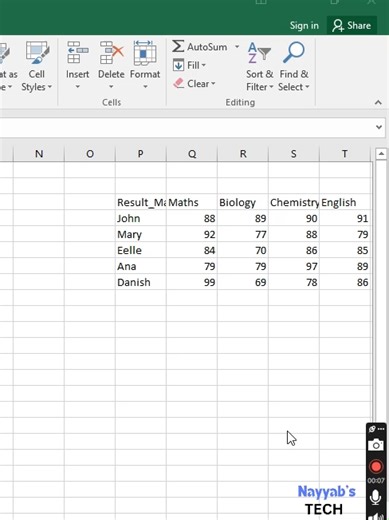389x520 pixels.
Task: Expand the formula bar
Action: 379,127
